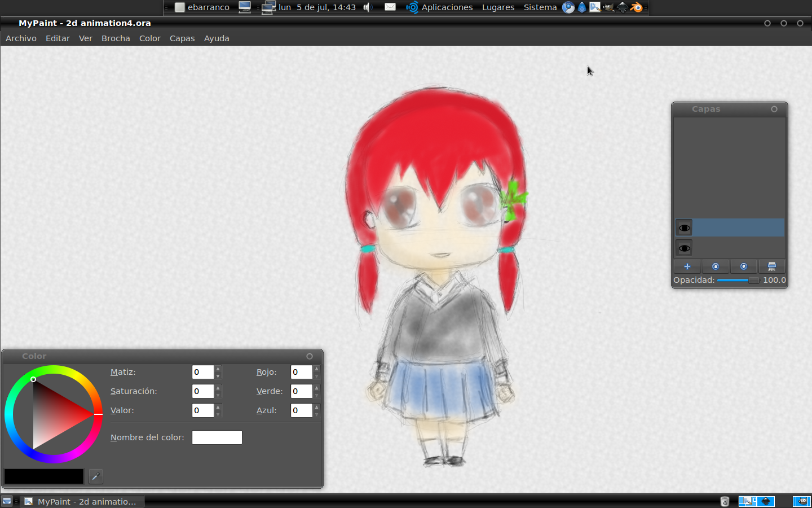The height and width of the screenshot is (508, 812).
Task: Click the delete layer shredder icon
Action: [771, 266]
